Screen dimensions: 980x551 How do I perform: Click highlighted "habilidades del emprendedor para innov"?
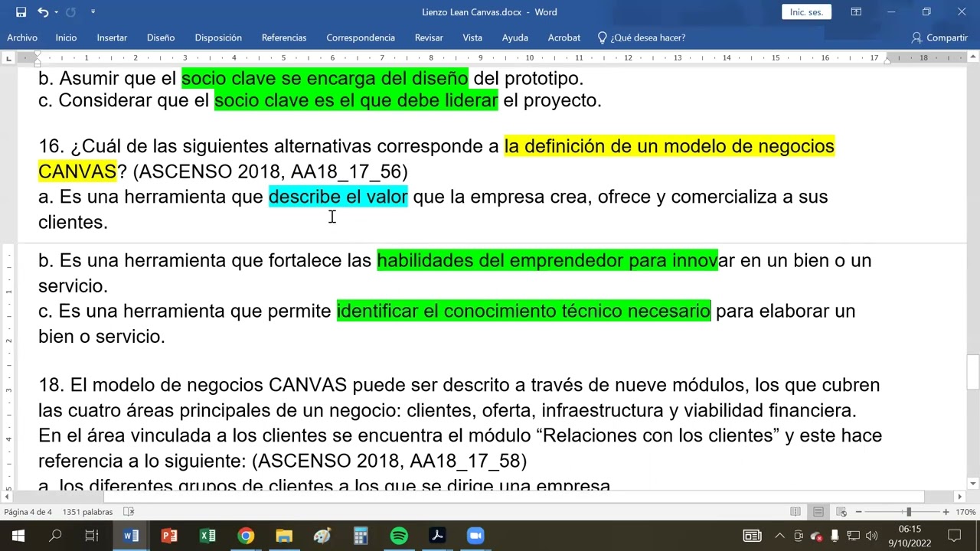pyautogui.click(x=547, y=260)
